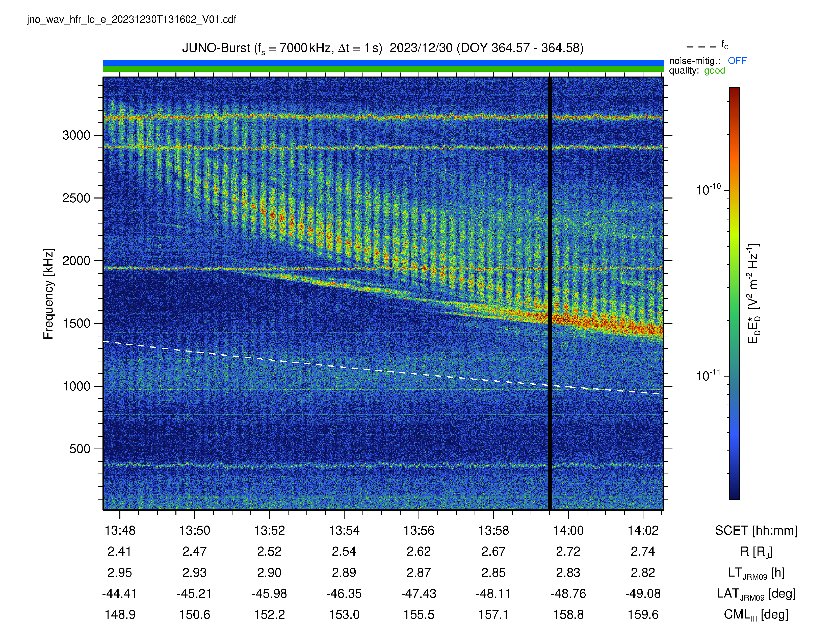Click the 14:00 time axis label
Viewport: 833px width, 644px height.
(x=568, y=530)
